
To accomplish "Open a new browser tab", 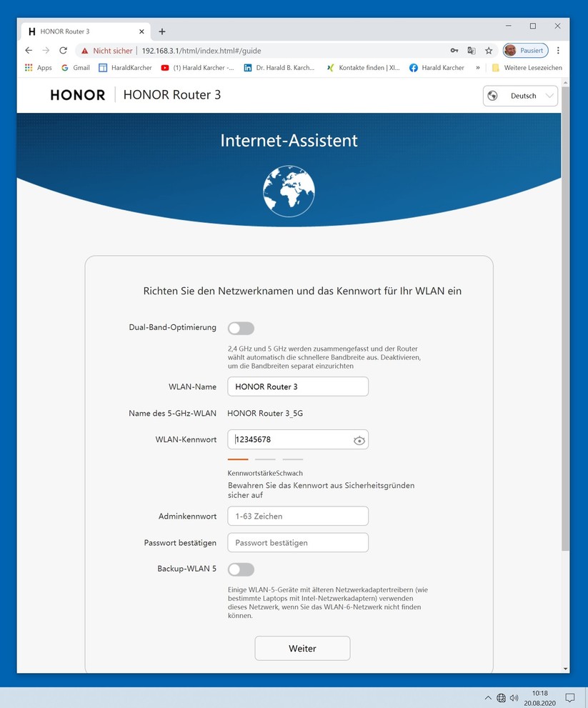I will tap(162, 31).
